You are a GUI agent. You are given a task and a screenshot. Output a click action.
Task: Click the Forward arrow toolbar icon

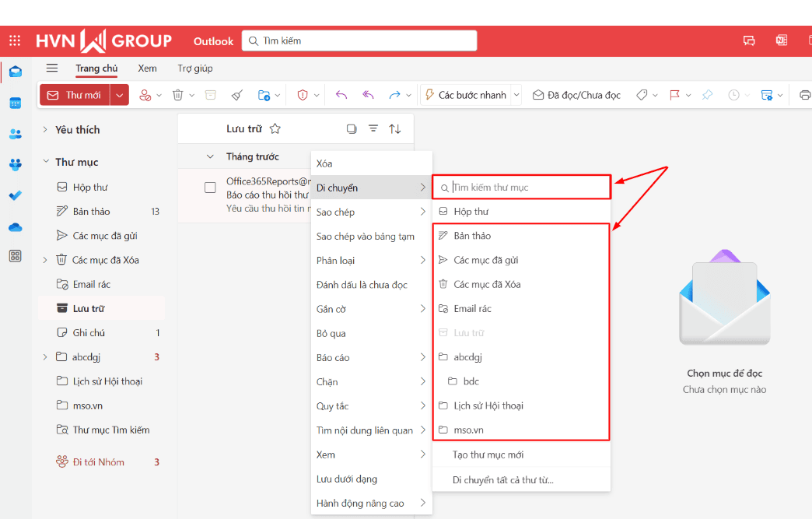pos(394,95)
